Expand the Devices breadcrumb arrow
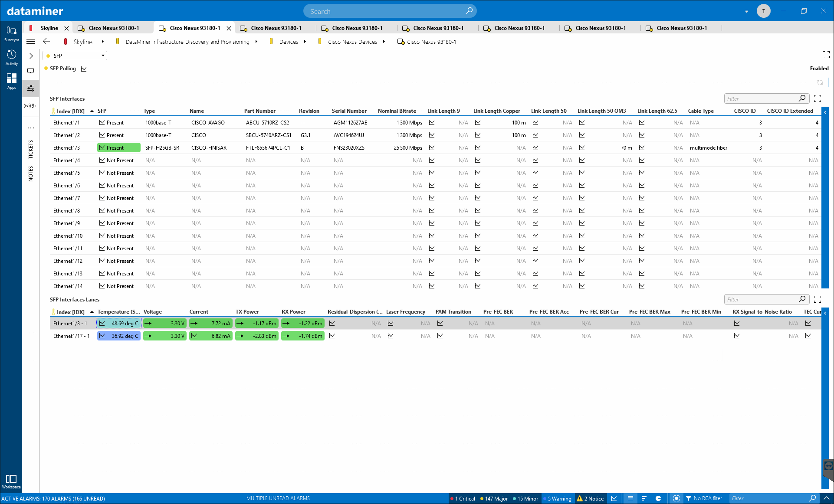Image resolution: width=834 pixels, height=504 pixels. click(305, 42)
